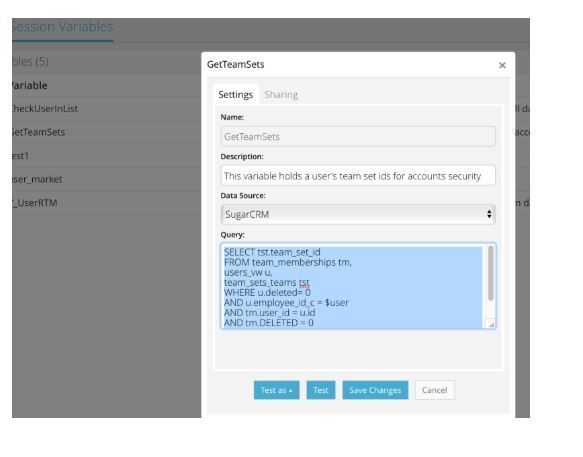Select user_market variable row
The image size is (583, 457).
(x=106, y=179)
